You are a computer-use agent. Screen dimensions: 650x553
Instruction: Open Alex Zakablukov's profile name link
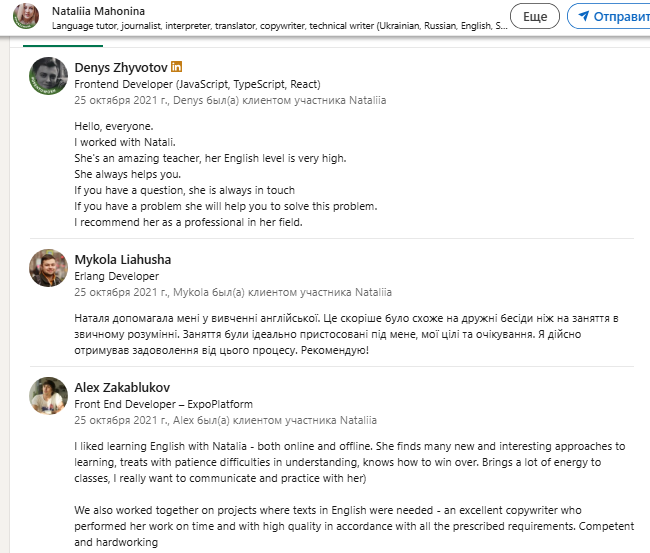click(x=122, y=388)
